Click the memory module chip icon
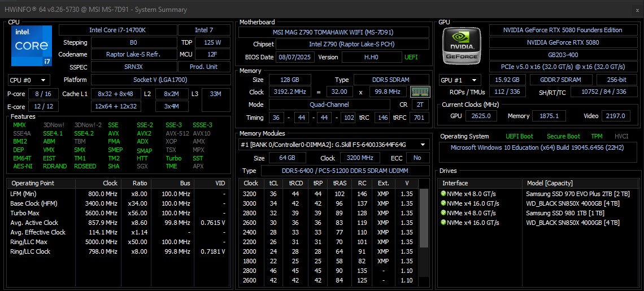Screen dimensions: 644x291 coord(420,92)
